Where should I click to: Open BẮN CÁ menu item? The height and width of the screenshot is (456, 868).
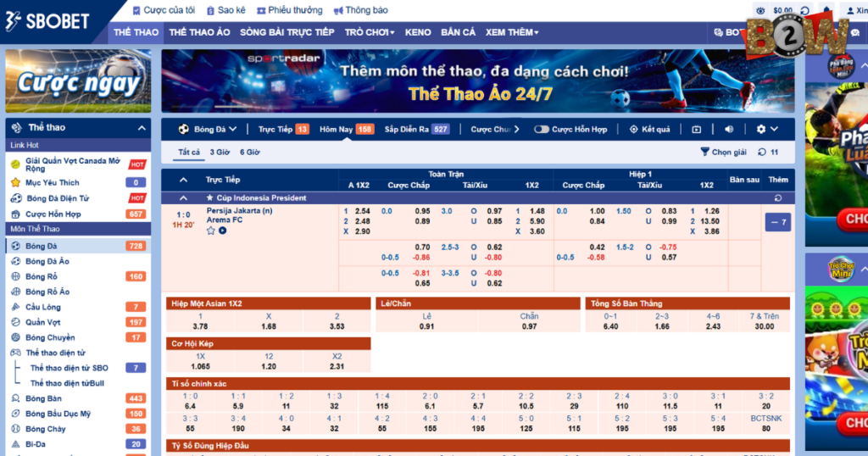click(458, 32)
